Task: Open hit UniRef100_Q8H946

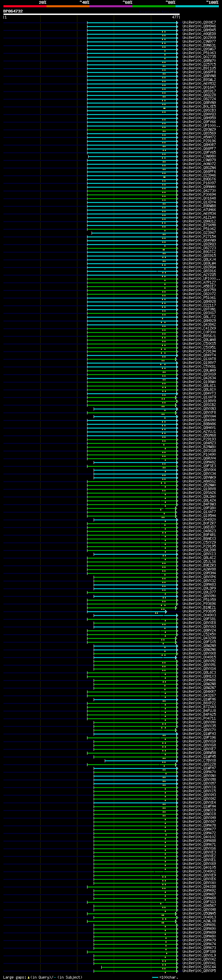Action: coord(199,26)
